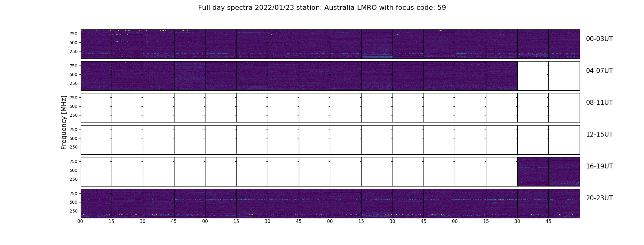Click the first 30 time axis tick
Image resolution: width=644 pixels, height=245 pixels.
pyautogui.click(x=143, y=221)
